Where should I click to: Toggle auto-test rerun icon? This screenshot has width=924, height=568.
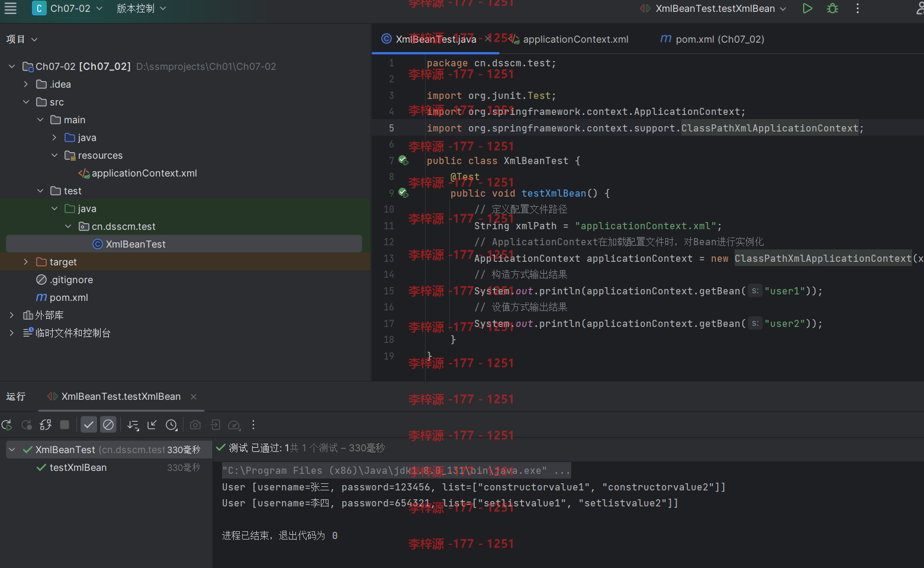click(46, 425)
